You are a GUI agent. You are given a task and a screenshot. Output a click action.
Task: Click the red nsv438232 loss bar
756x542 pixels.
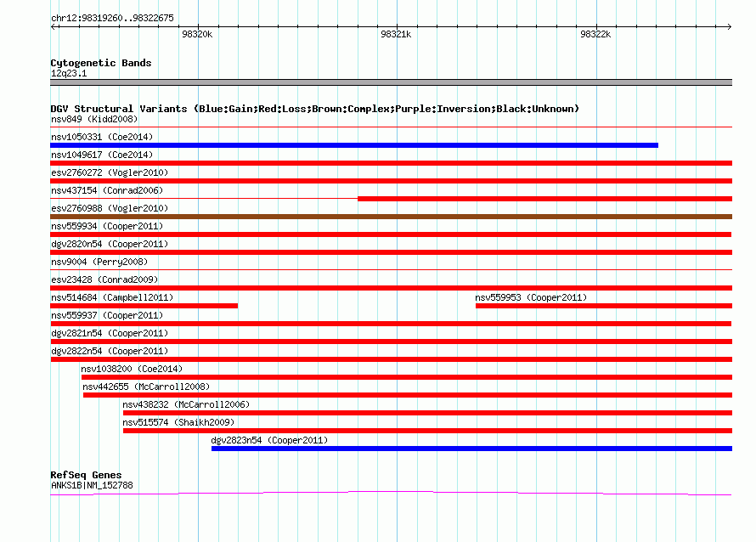point(427,413)
